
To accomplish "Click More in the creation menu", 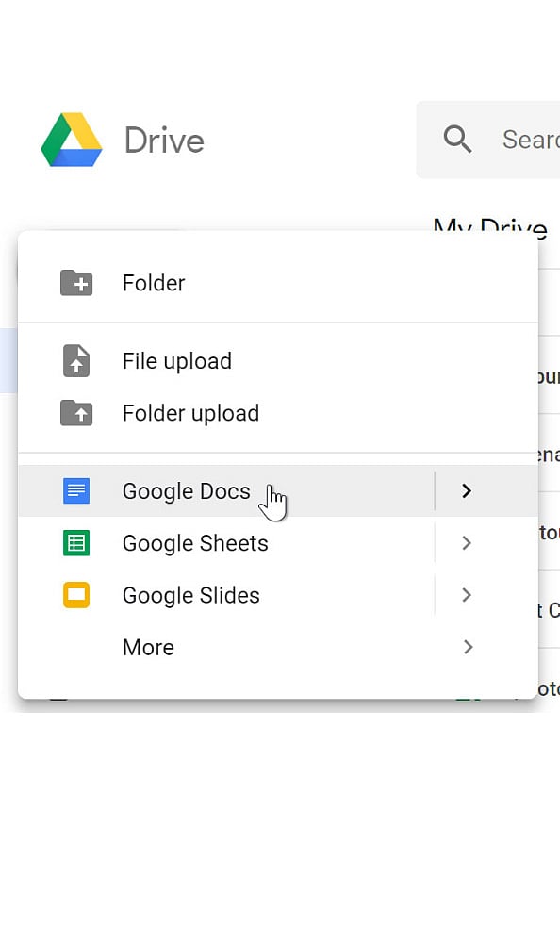I will [x=148, y=647].
